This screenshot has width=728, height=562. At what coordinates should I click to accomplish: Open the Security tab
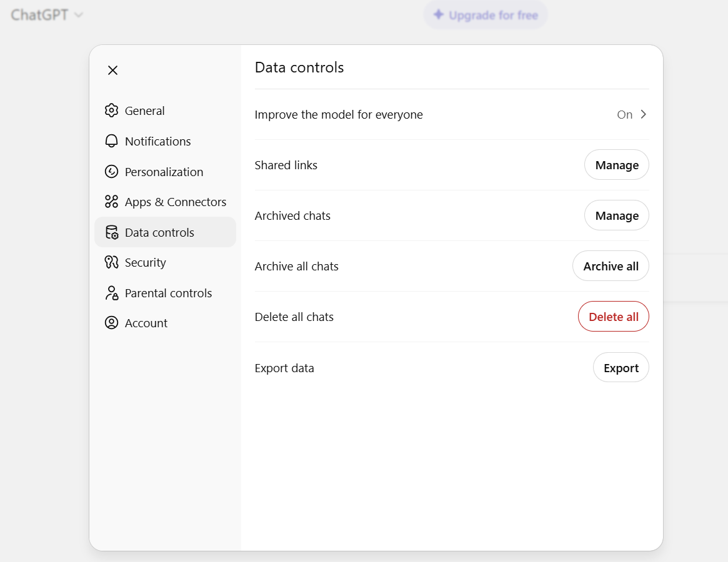pos(166,262)
